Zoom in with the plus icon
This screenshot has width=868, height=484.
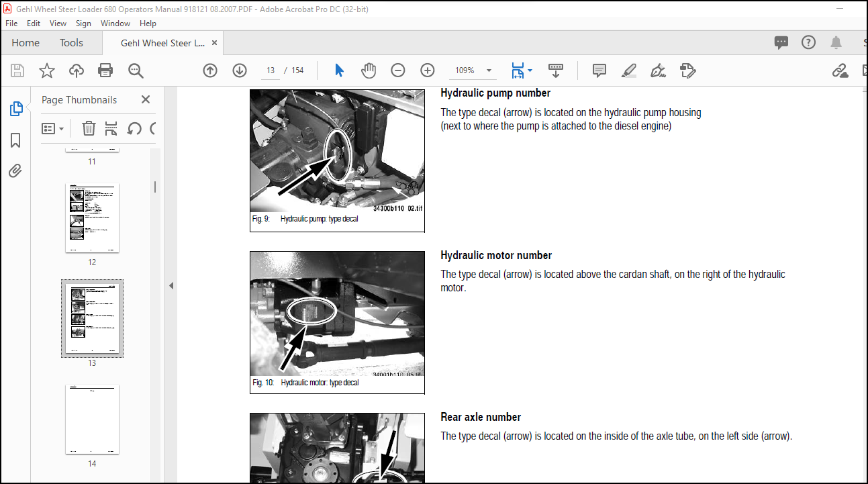click(x=428, y=70)
